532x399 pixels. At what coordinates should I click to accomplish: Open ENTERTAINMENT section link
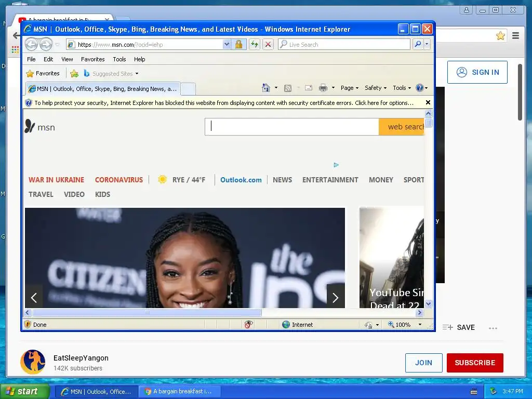(330, 180)
